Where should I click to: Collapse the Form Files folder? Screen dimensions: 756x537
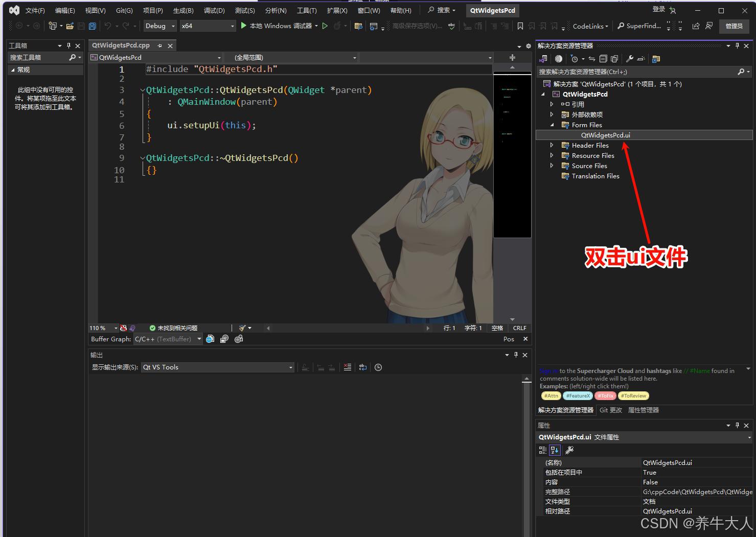(x=552, y=125)
